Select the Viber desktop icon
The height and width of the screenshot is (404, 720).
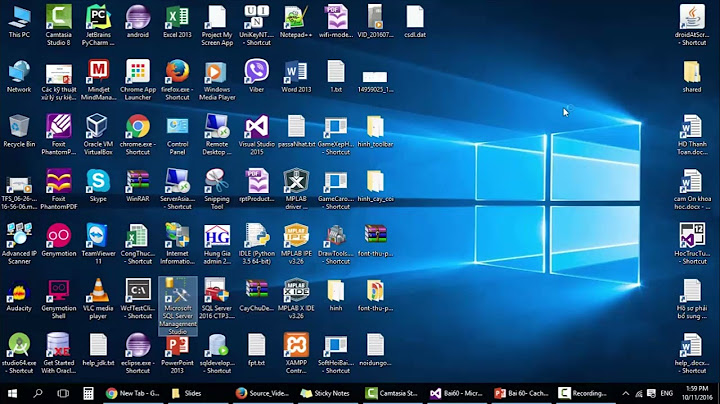point(257,76)
